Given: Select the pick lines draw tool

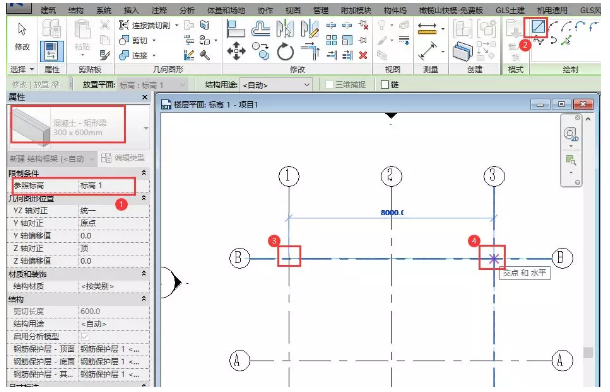Looking at the screenshot, I should click(566, 40).
